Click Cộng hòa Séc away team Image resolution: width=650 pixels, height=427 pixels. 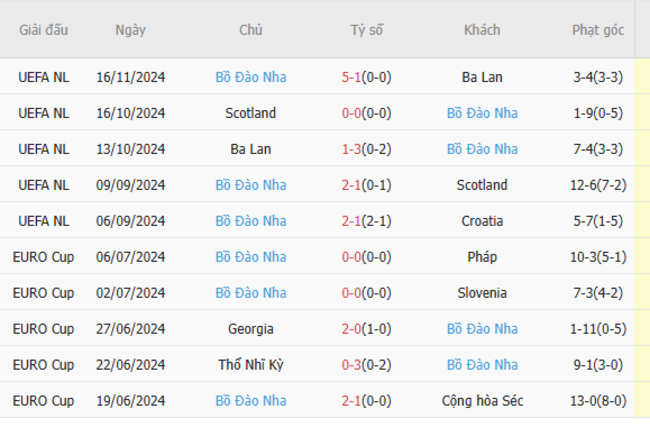482,401
